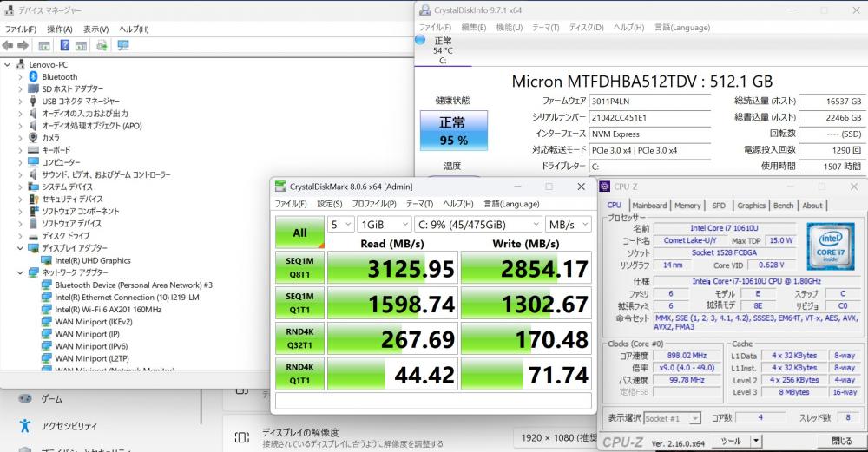The width and height of the screenshot is (868, 452).
Task: Switch to CPU-Z Bench tab
Action: [x=783, y=206]
